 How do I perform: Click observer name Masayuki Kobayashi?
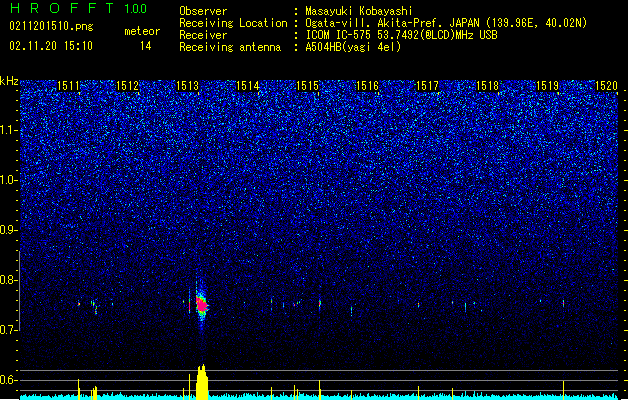coord(359,11)
